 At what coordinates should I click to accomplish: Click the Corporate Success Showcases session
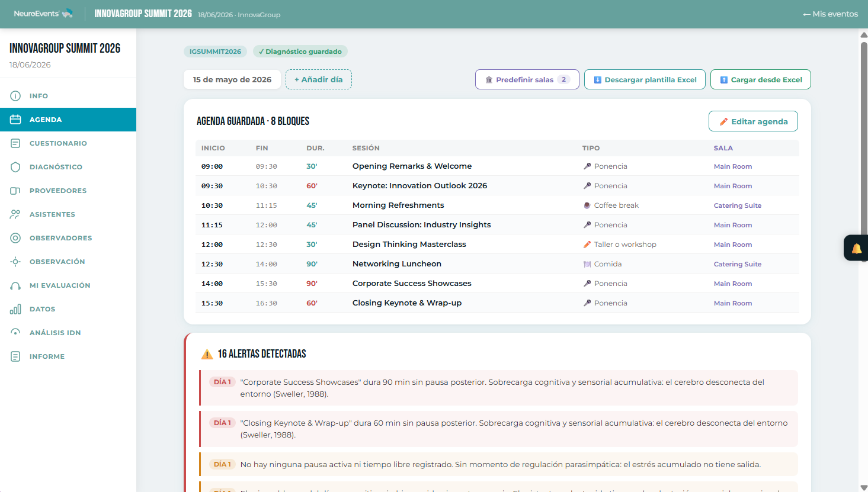tap(412, 283)
